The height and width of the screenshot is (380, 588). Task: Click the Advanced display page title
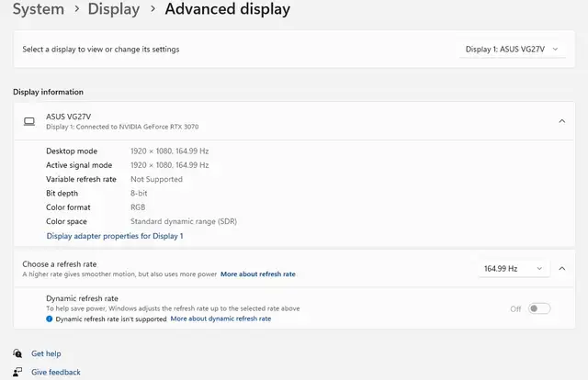pos(228,9)
